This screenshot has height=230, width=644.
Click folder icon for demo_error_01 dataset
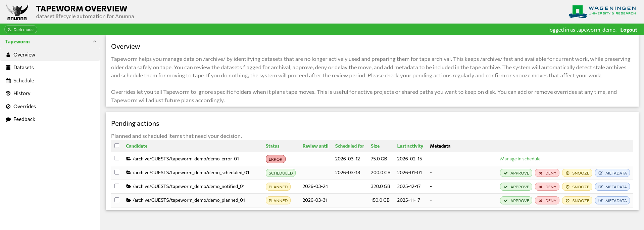(129, 159)
